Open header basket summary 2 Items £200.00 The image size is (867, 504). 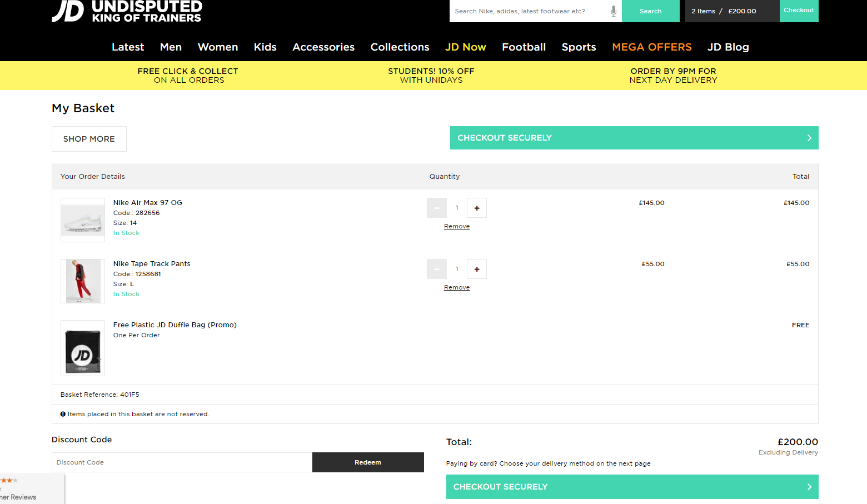[x=733, y=11]
